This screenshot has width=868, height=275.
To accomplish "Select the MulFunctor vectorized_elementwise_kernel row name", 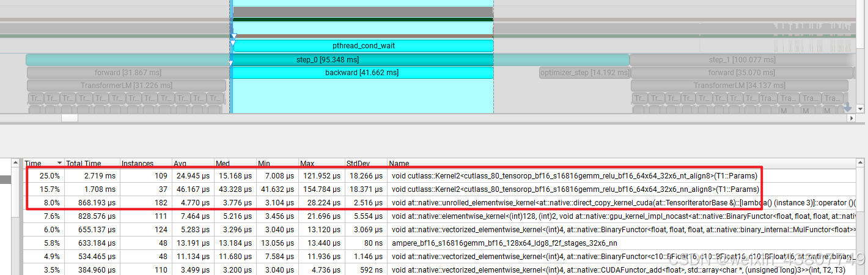I will point(622,229).
